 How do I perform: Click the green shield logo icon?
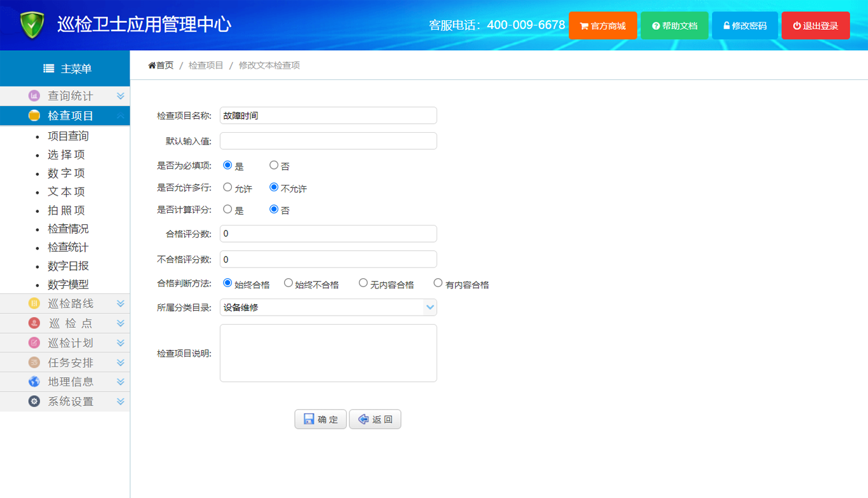[32, 25]
